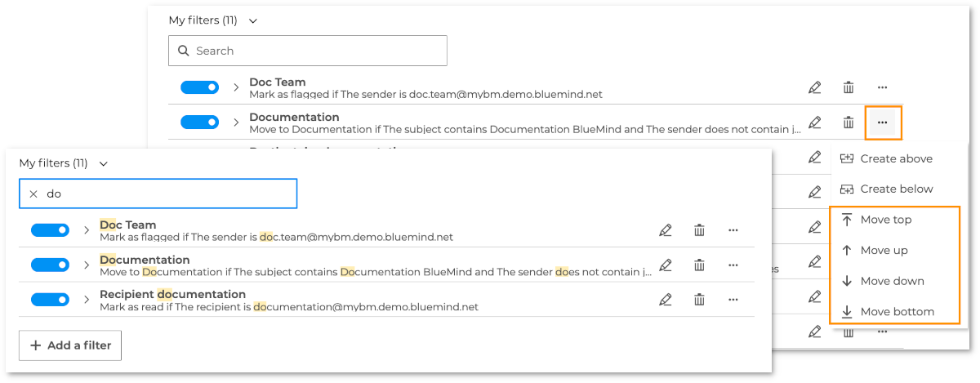Choose Create below in the menu
Image resolution: width=980 pixels, height=383 pixels.
coord(896,189)
